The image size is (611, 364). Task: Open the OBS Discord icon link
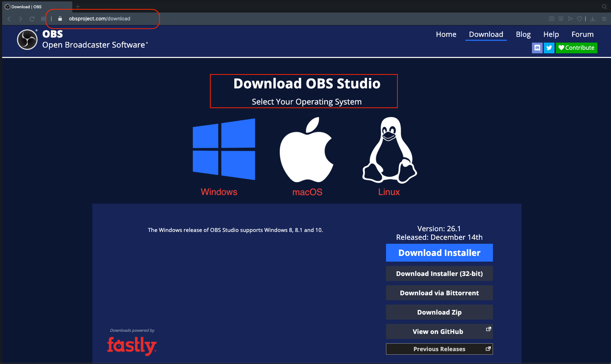pos(537,48)
